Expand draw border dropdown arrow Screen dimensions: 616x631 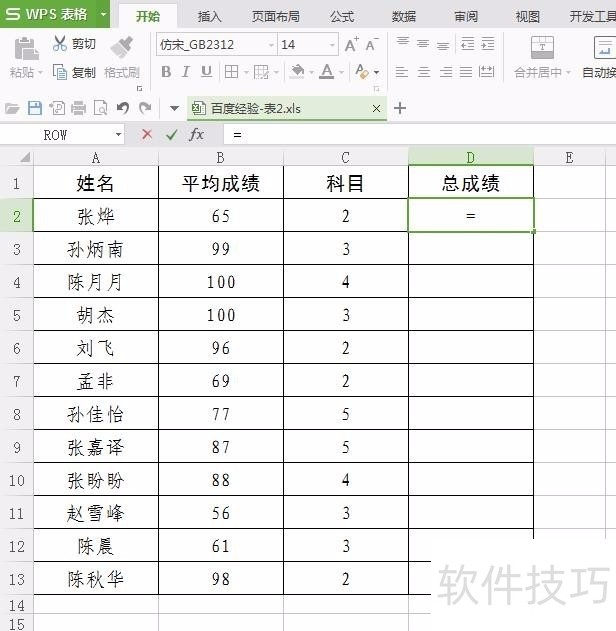coord(276,72)
